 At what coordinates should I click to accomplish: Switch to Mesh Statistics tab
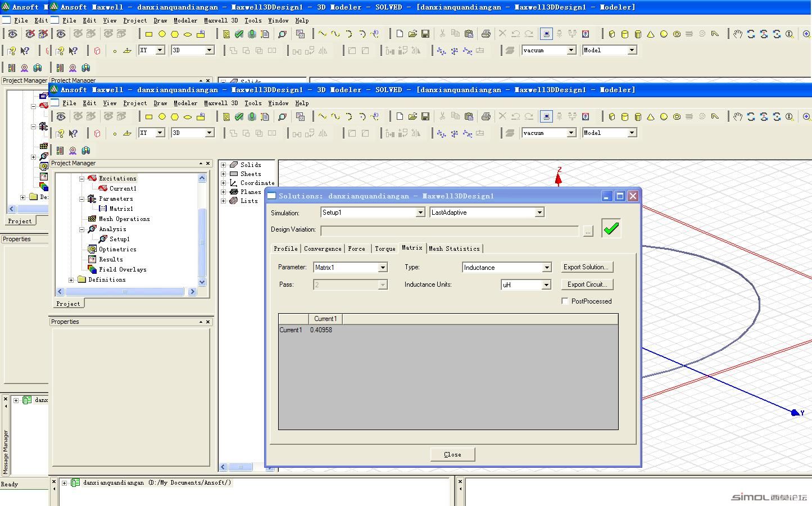(454, 249)
